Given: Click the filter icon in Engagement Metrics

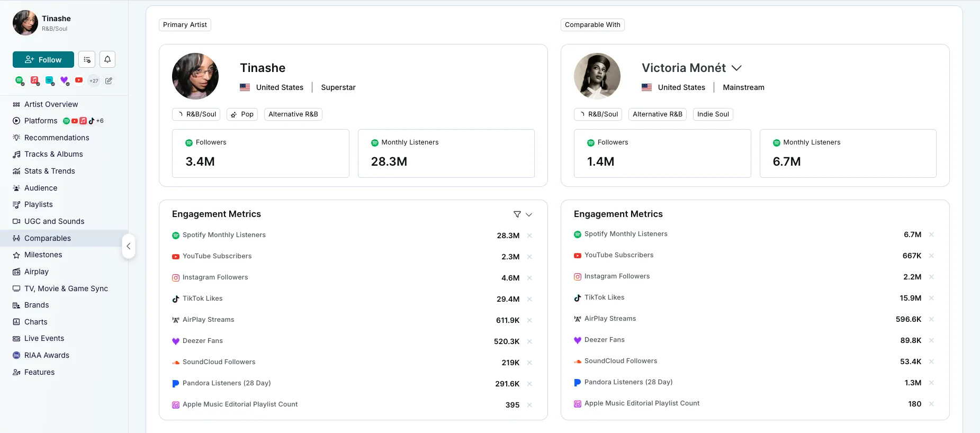Looking at the screenshot, I should 517,214.
